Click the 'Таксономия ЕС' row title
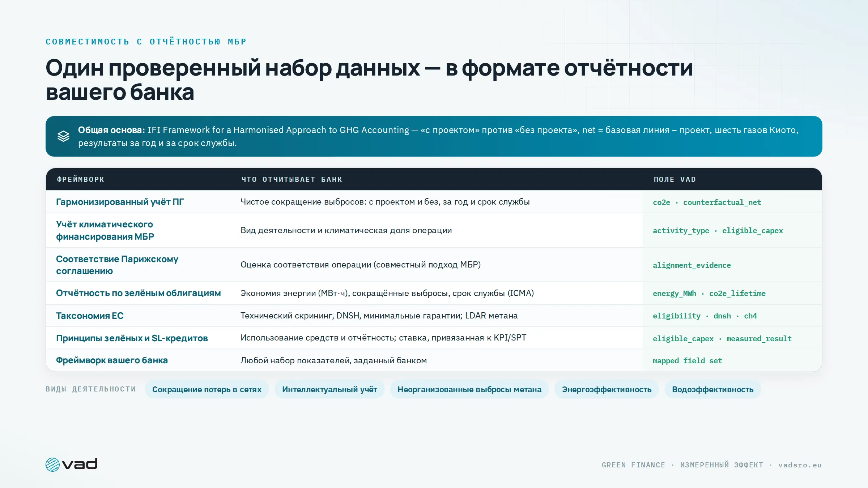 point(90,316)
